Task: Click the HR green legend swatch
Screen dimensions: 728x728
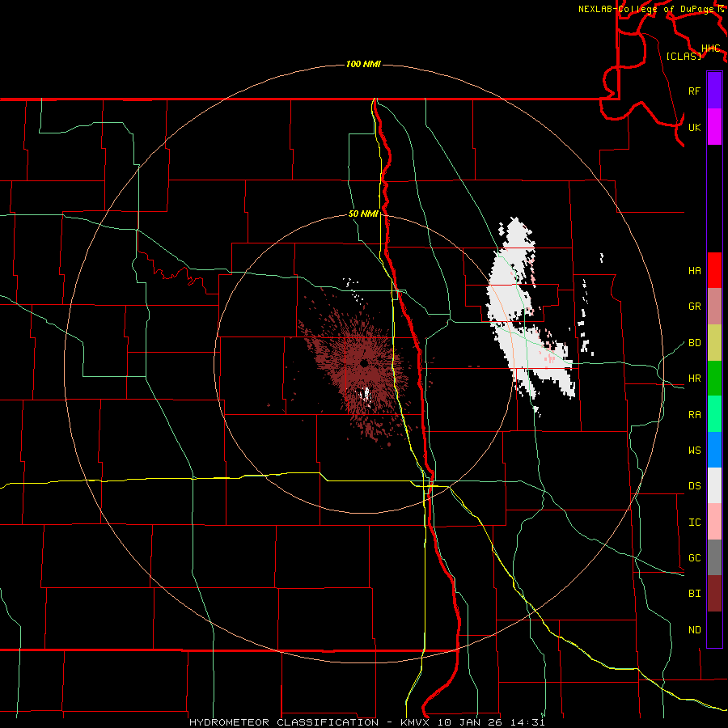Action: [x=714, y=379]
